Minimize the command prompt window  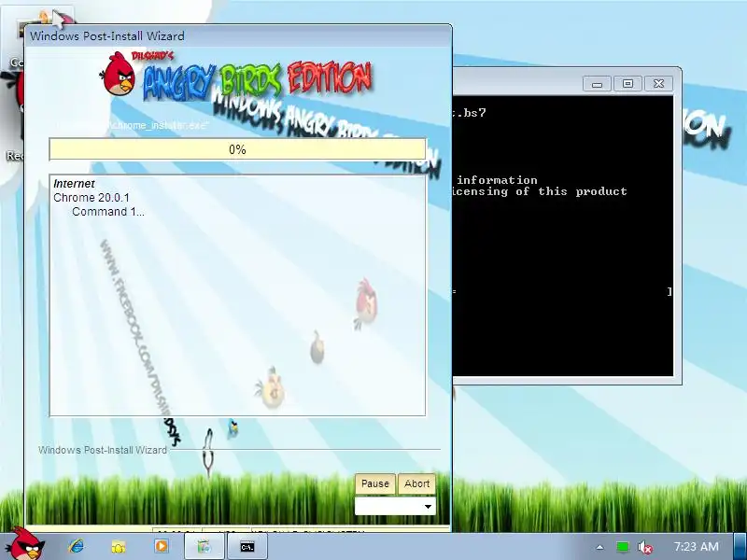click(598, 84)
